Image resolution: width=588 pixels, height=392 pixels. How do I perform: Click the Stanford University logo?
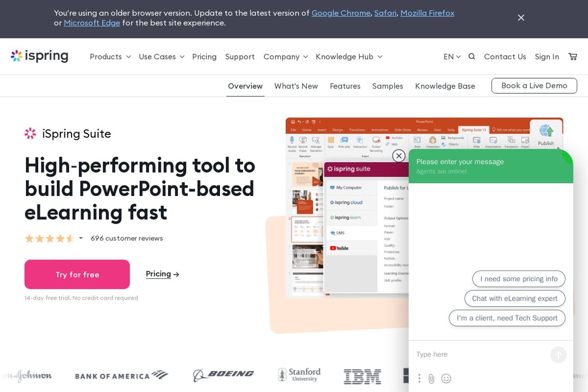click(299, 374)
